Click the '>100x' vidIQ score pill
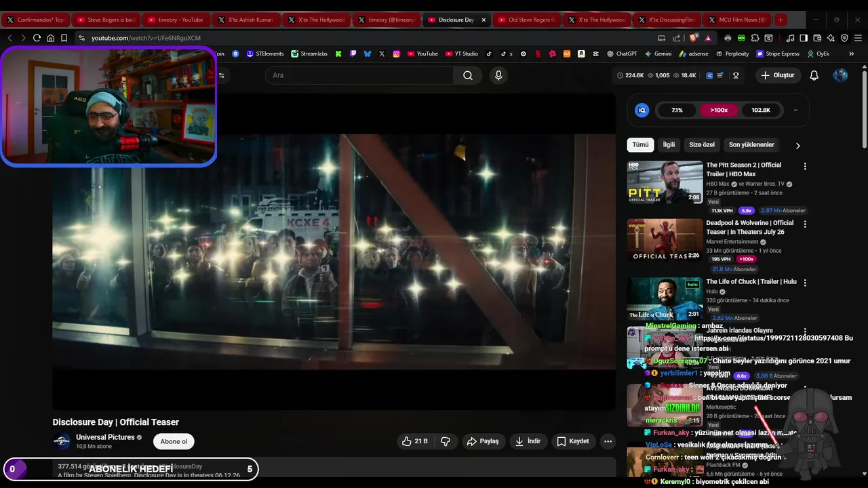The height and width of the screenshot is (488, 868). [x=719, y=110]
